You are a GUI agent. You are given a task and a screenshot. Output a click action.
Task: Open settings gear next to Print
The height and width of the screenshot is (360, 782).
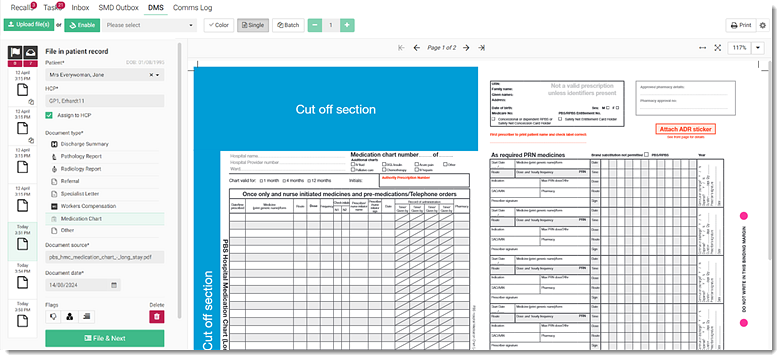(x=762, y=25)
